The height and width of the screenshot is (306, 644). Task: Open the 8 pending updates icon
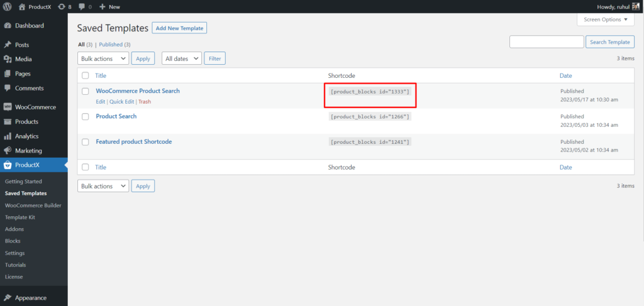point(62,6)
